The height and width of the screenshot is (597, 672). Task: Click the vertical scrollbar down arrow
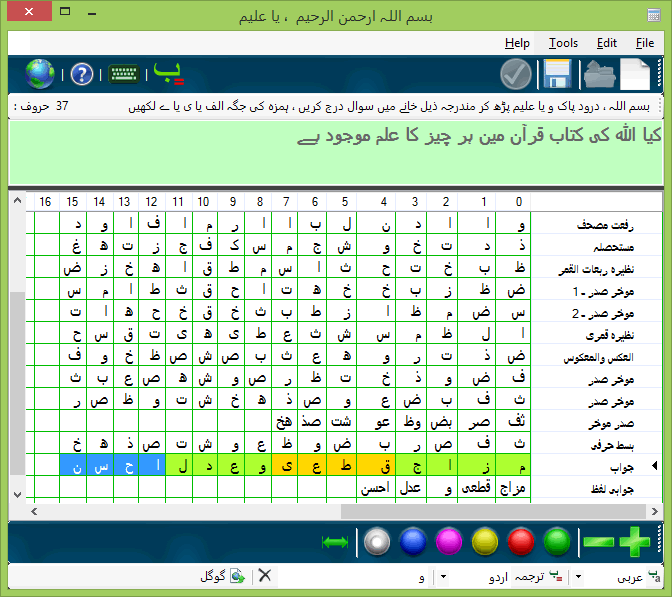pyautogui.click(x=18, y=495)
